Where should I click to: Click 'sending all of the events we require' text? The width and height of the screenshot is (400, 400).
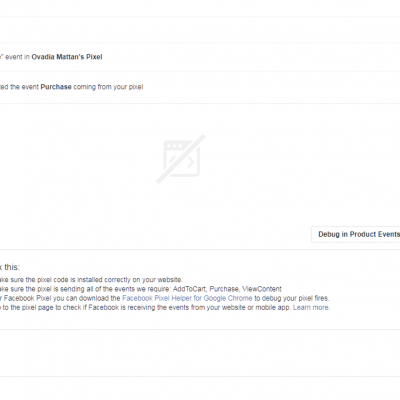[x=115, y=289]
